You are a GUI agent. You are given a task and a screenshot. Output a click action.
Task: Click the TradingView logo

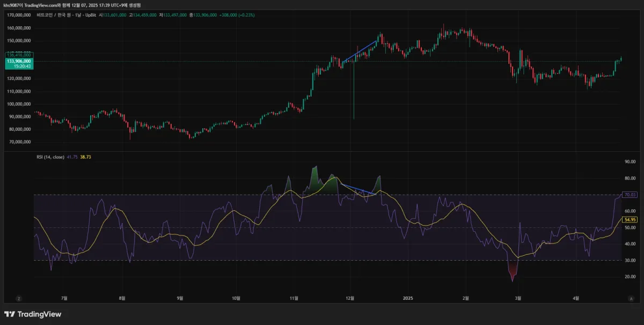(33, 314)
